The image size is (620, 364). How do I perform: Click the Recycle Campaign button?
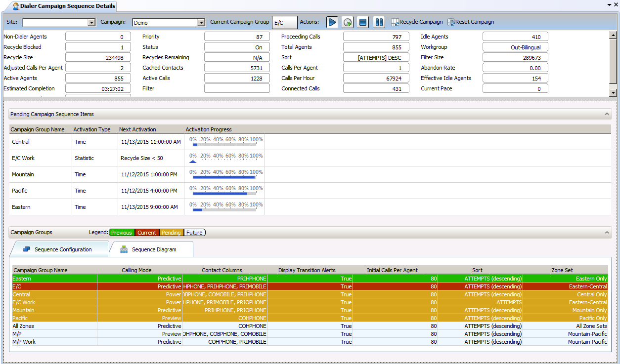coord(417,22)
